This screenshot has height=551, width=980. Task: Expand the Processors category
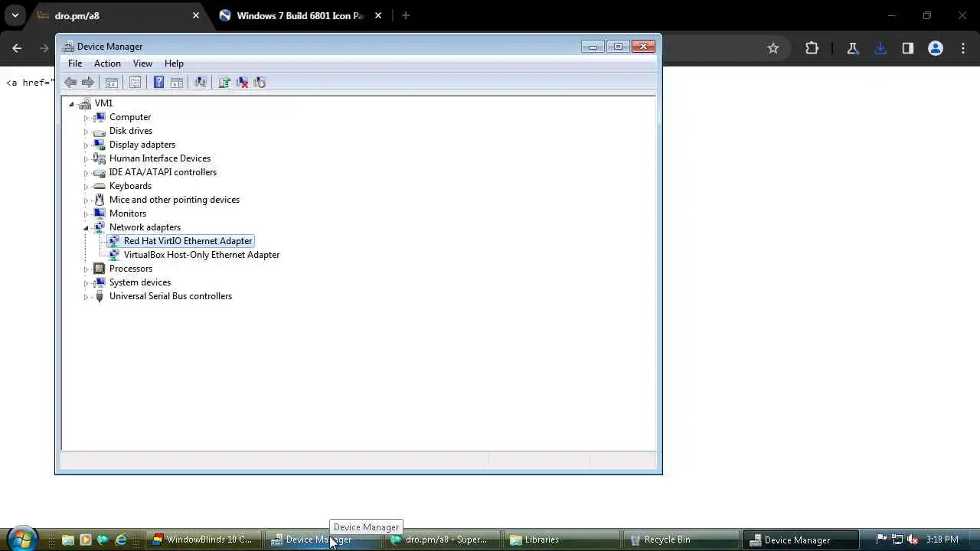[86, 269]
